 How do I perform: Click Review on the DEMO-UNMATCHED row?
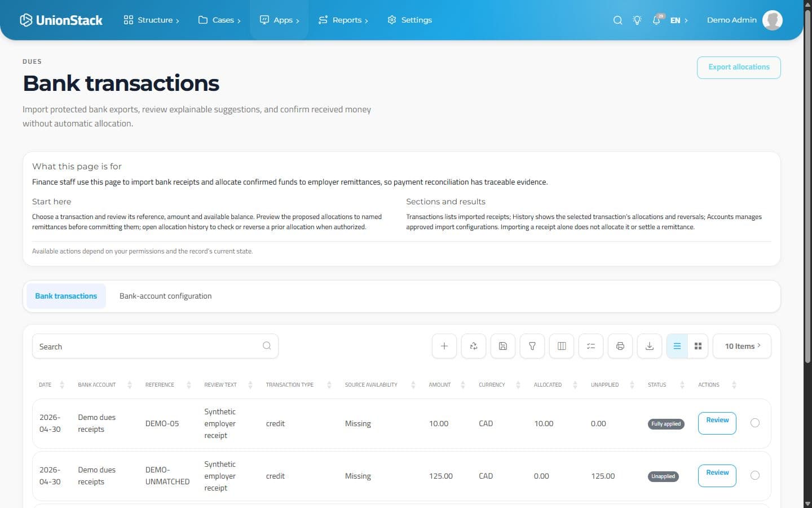[717, 475]
